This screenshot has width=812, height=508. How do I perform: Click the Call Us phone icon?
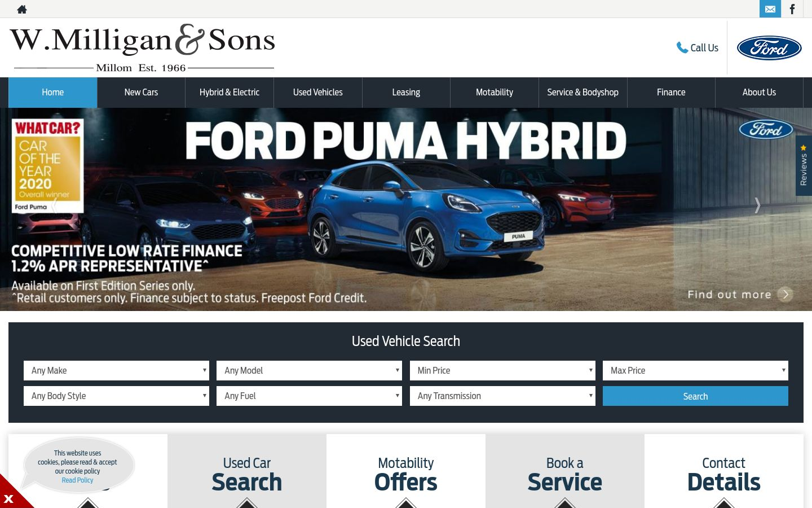[x=682, y=48]
